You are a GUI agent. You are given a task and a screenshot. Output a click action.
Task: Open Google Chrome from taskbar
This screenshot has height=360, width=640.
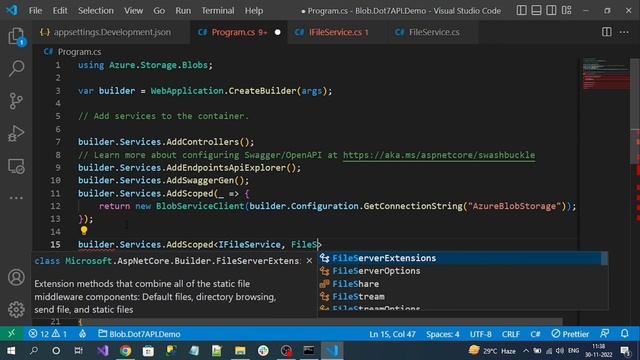click(x=125, y=351)
